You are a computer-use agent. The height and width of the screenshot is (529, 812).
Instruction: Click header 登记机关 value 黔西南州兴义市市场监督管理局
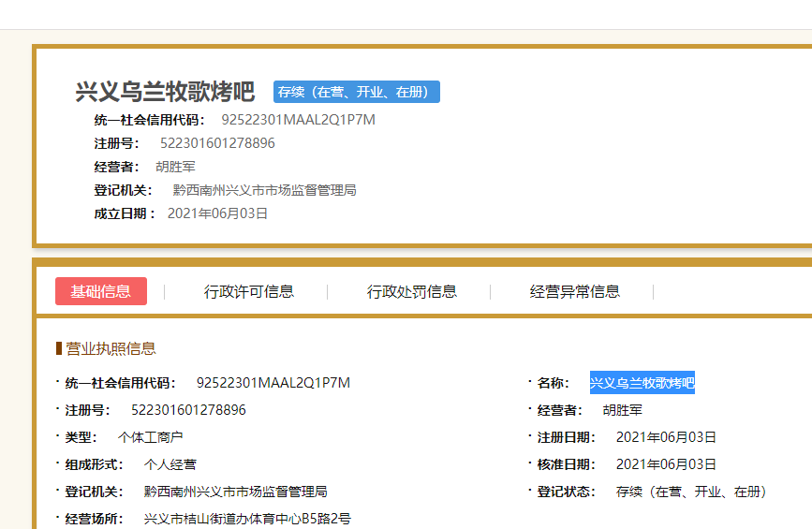(x=265, y=190)
